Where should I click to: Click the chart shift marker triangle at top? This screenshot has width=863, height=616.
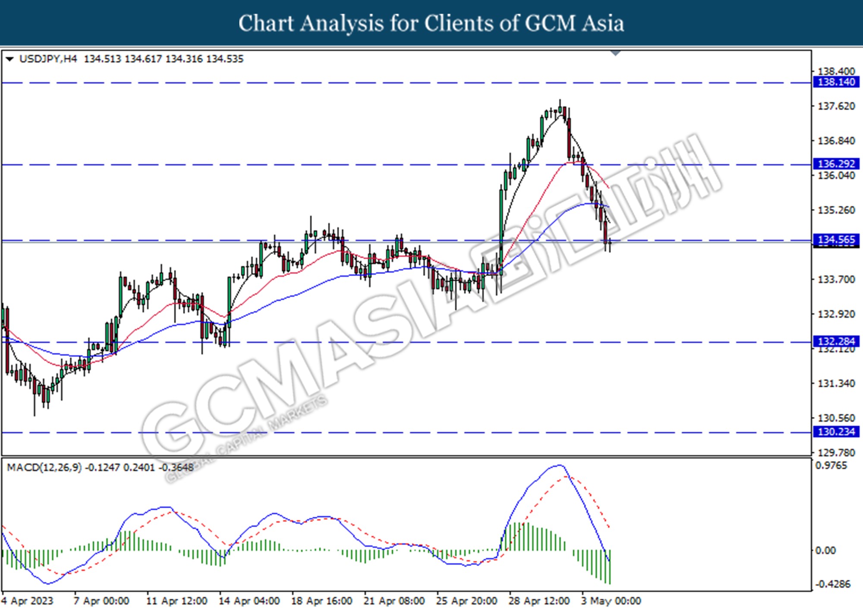[x=615, y=53]
